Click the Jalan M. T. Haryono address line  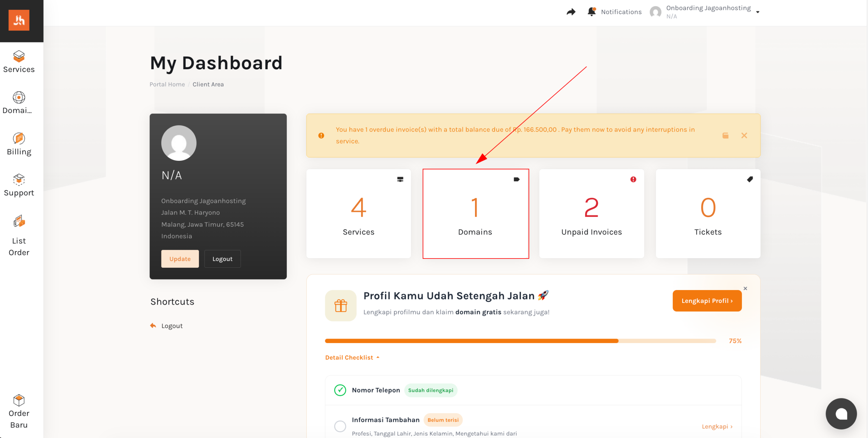[x=191, y=213]
